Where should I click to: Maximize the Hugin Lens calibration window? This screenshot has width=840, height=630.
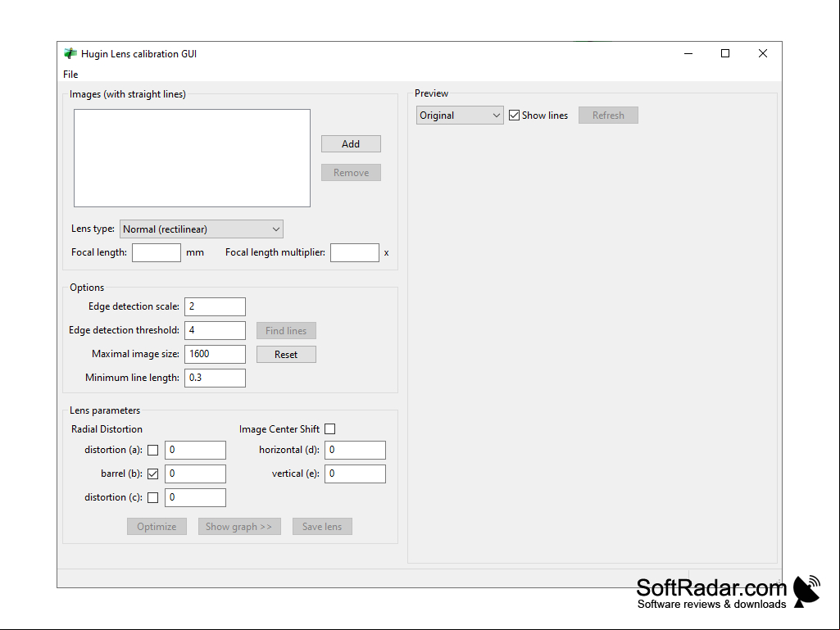pyautogui.click(x=725, y=53)
